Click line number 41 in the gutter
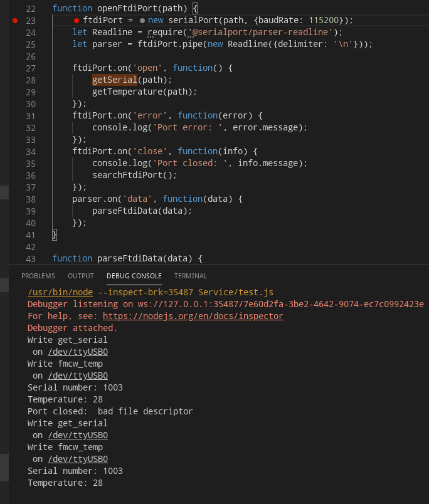Viewport: 429px width, 504px height. coord(30,234)
